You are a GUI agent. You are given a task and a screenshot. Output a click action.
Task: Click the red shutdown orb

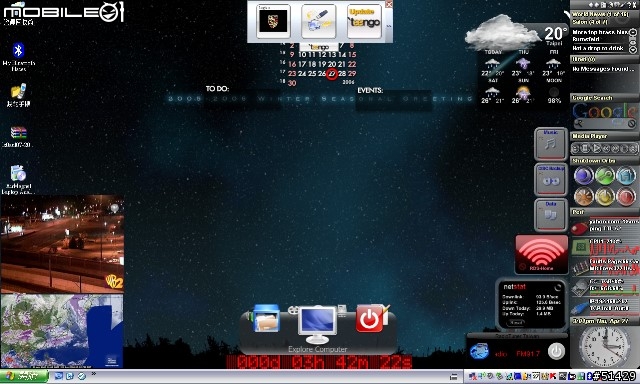[626, 197]
